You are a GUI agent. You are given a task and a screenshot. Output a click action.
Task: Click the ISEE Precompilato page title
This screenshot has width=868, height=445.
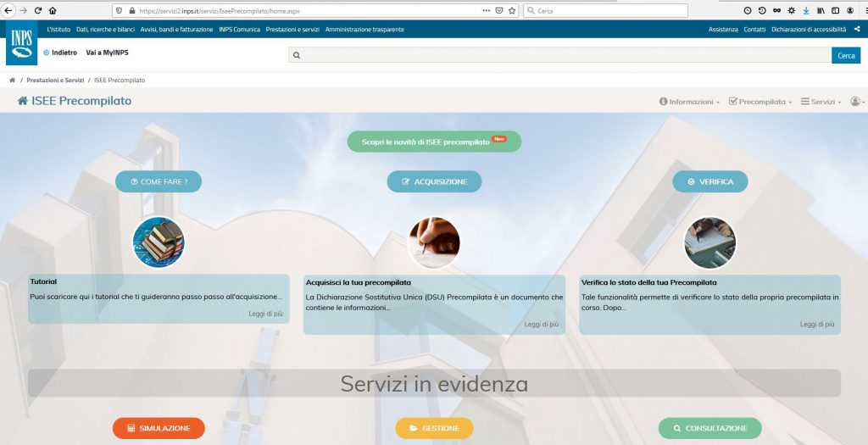click(81, 101)
